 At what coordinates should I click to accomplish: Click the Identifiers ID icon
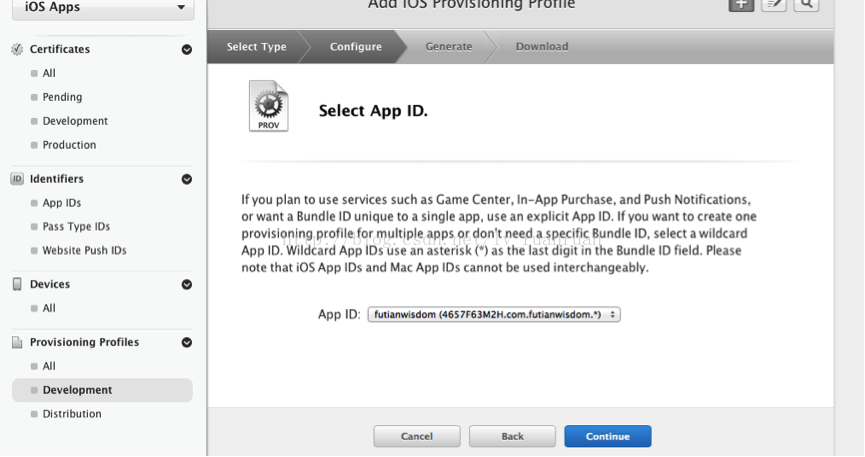[x=17, y=179]
